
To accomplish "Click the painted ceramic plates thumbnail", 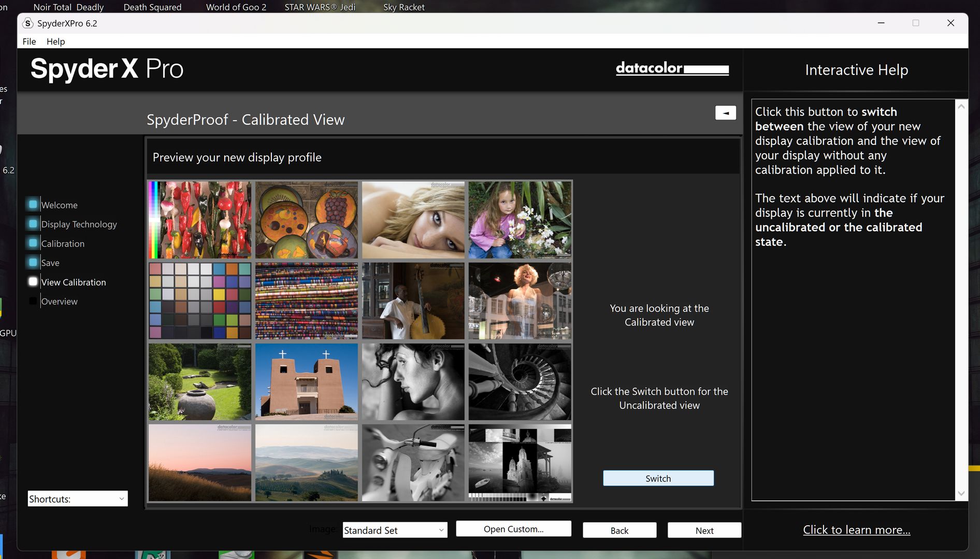I will click(307, 219).
